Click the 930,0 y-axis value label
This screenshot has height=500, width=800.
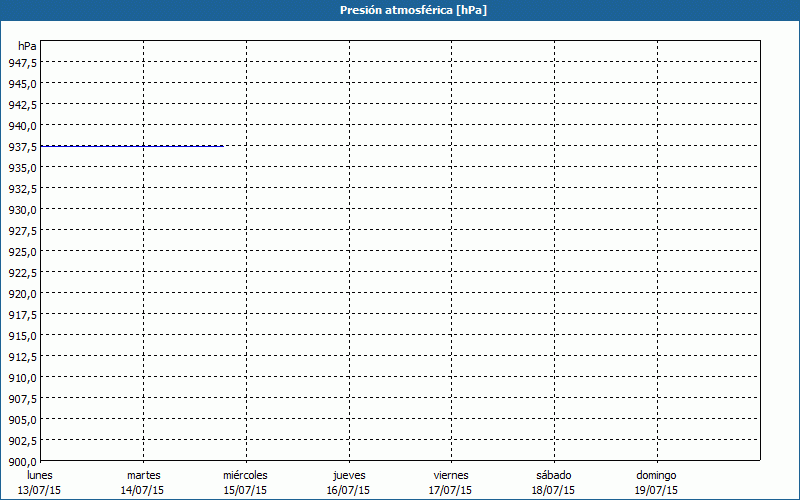tap(22, 210)
